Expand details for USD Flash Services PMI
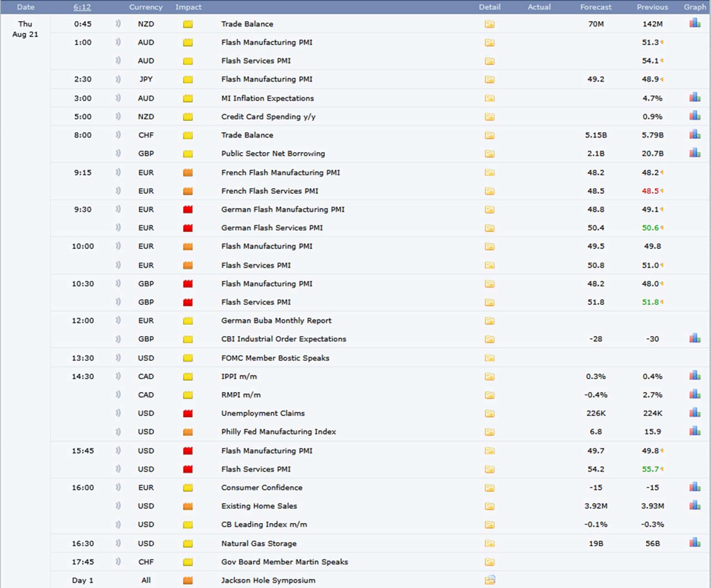The height and width of the screenshot is (588, 711). pyautogui.click(x=489, y=469)
